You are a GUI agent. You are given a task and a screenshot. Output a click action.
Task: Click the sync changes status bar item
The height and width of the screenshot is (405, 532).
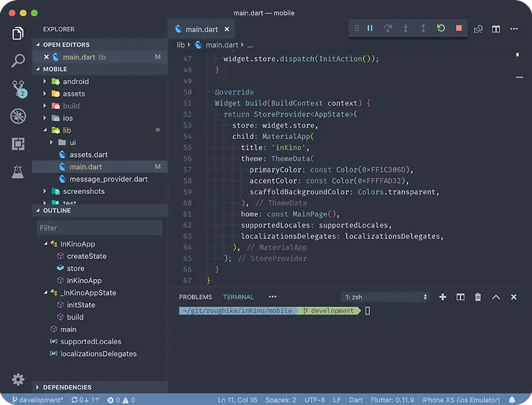(x=85, y=400)
